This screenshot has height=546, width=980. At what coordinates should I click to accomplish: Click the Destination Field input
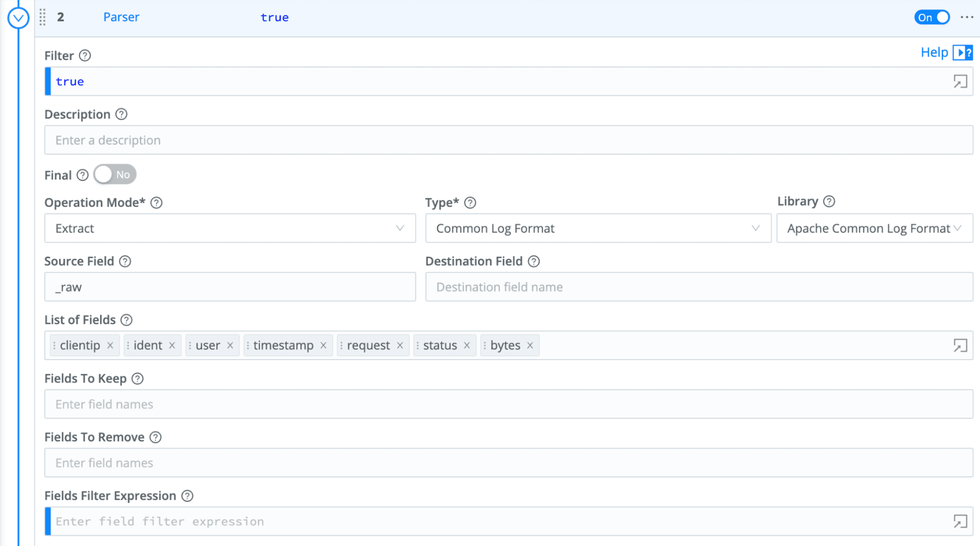[699, 287]
